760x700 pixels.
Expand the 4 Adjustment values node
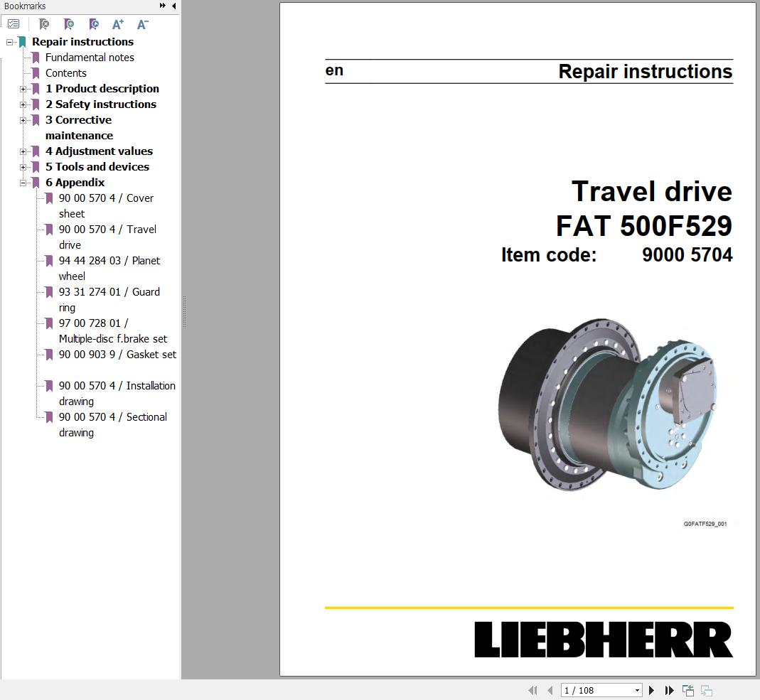tap(23, 151)
